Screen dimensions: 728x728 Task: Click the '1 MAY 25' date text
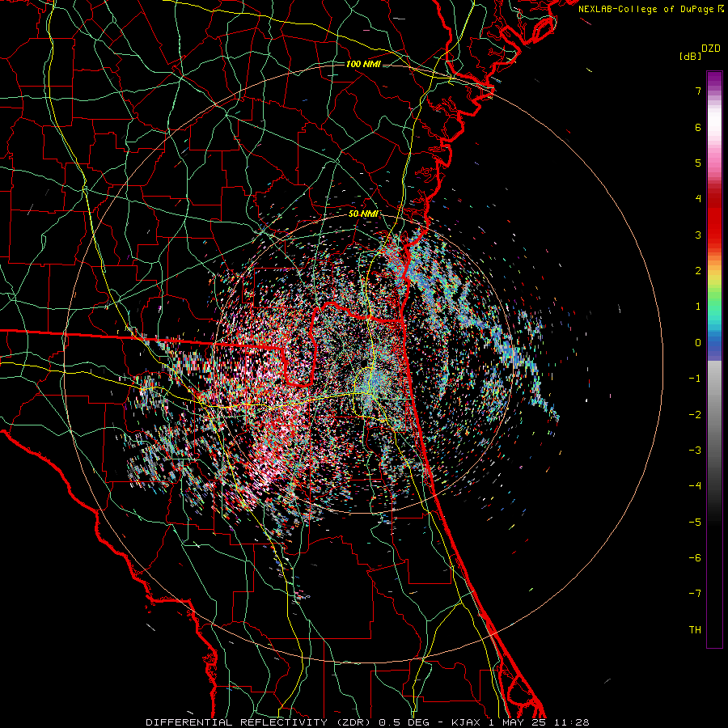[518, 722]
